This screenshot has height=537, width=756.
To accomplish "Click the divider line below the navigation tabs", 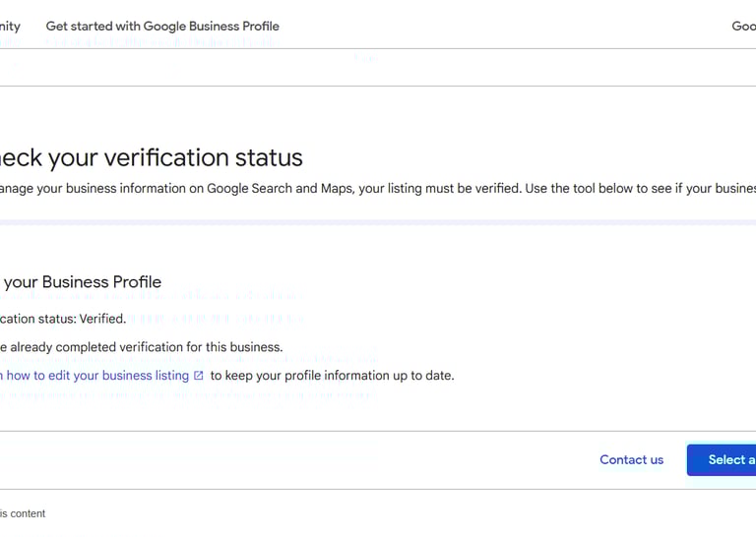I will [x=378, y=48].
